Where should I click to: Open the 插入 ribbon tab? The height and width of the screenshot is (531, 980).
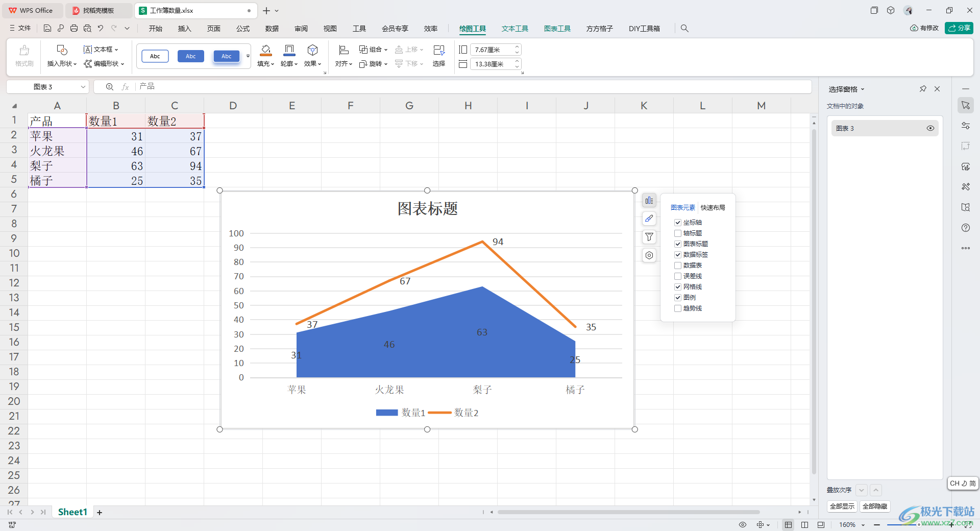(185, 29)
